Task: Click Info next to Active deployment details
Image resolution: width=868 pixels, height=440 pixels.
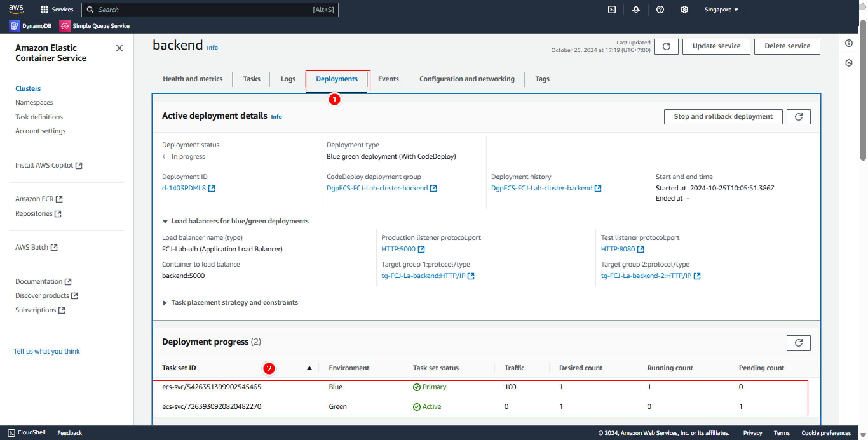Action: [276, 117]
